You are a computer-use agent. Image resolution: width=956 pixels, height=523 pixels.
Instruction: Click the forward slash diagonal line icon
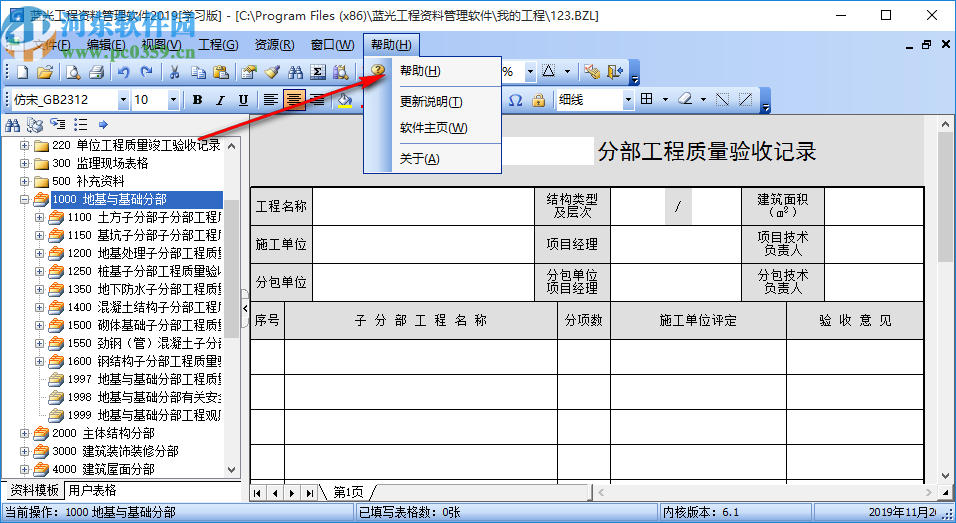pyautogui.click(x=745, y=99)
